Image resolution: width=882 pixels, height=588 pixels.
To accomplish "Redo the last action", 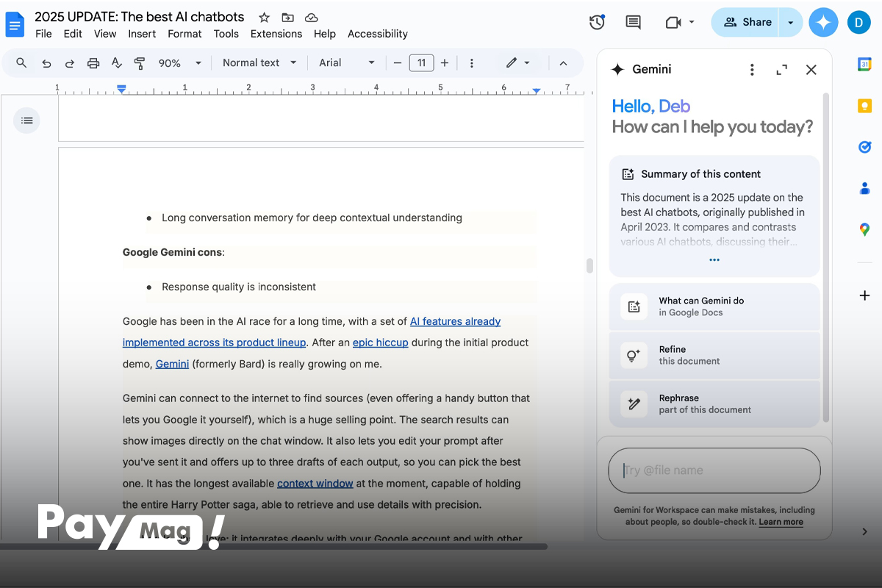I will click(x=70, y=63).
